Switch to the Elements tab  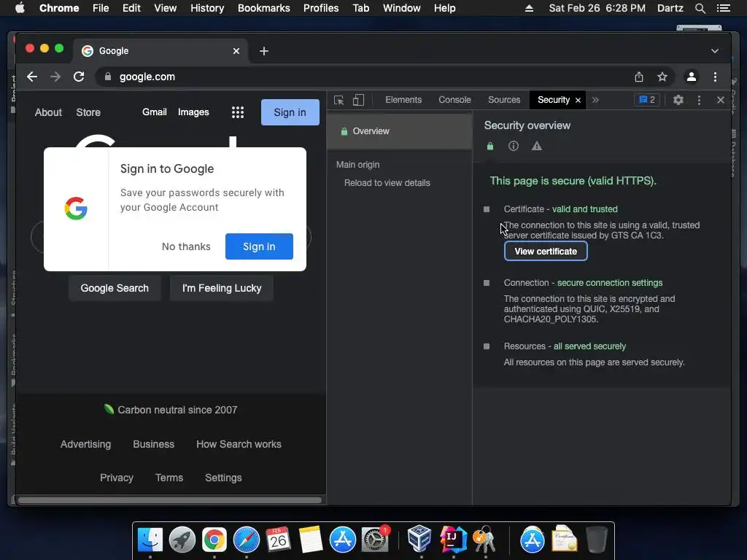pos(403,100)
